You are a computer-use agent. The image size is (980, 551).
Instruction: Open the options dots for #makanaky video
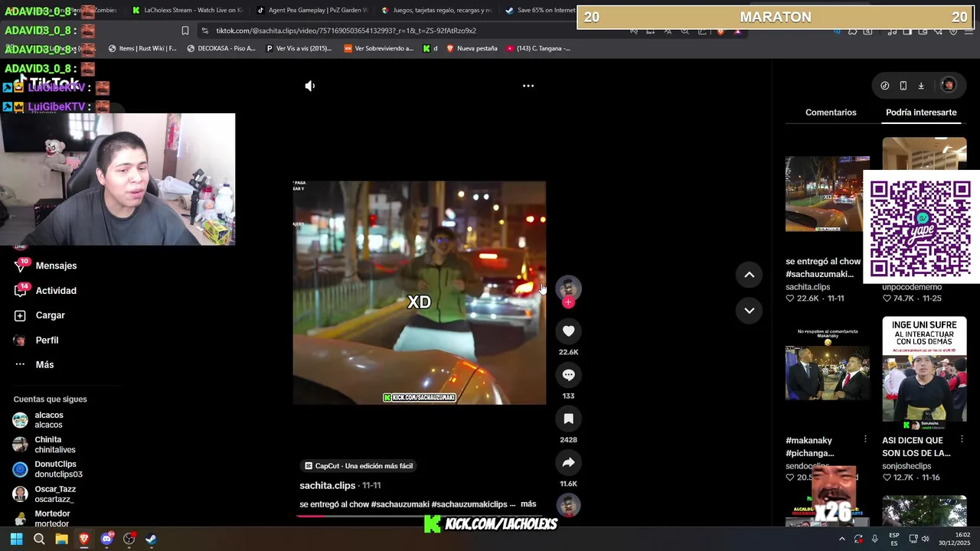[x=865, y=439]
